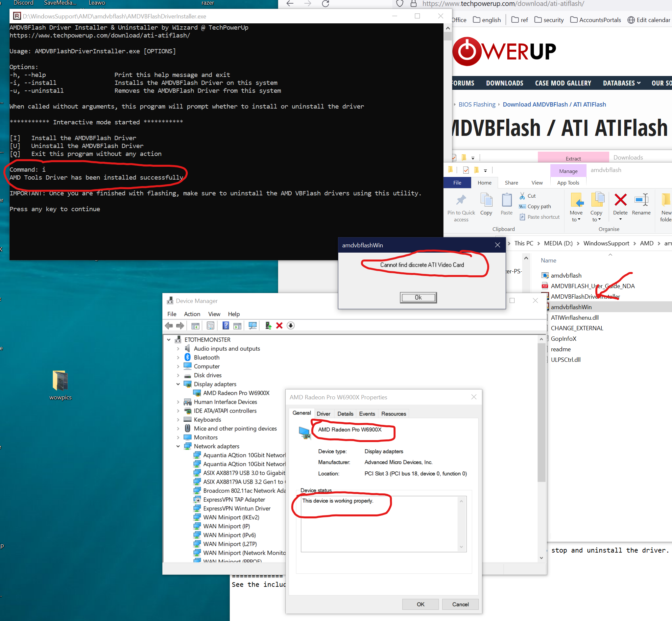Click the browser address bar URL
This screenshot has width=672, height=621.
pos(503,4)
